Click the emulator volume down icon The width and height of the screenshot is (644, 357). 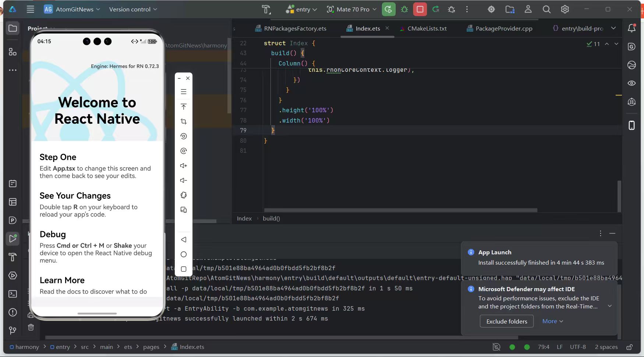[184, 180]
